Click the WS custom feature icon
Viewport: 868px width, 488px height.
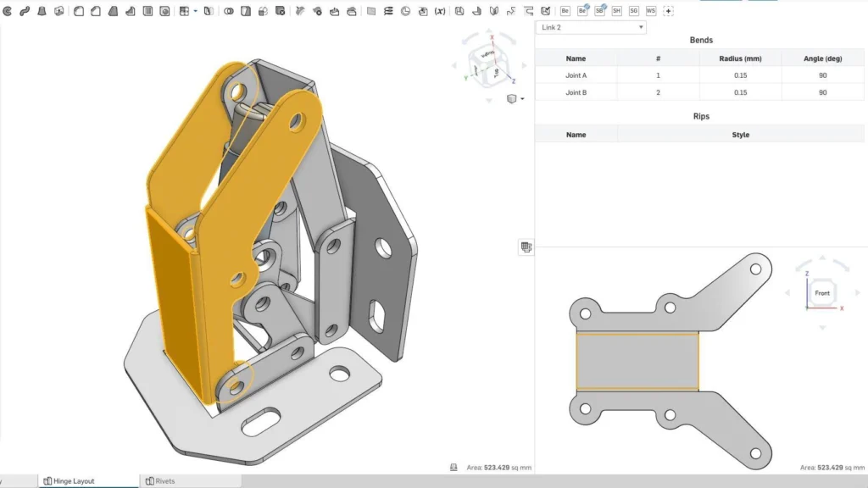pyautogui.click(x=651, y=11)
